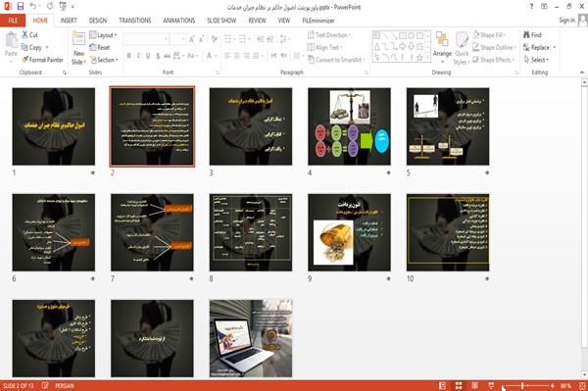Switch to Reading view in status bar
588x391 pixels.
pyautogui.click(x=474, y=385)
